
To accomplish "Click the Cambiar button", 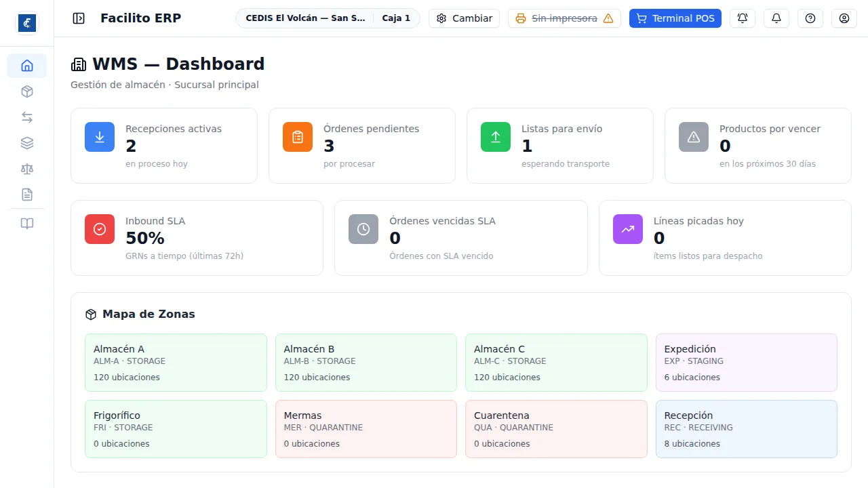I will click(465, 18).
